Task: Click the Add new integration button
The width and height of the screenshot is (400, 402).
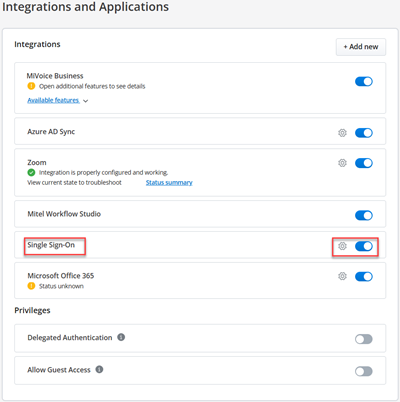Action: point(361,47)
